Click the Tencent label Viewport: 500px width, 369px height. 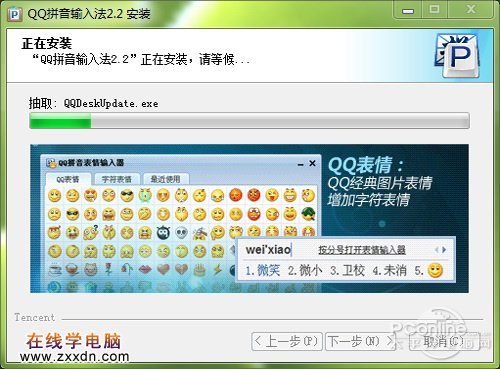(x=35, y=317)
